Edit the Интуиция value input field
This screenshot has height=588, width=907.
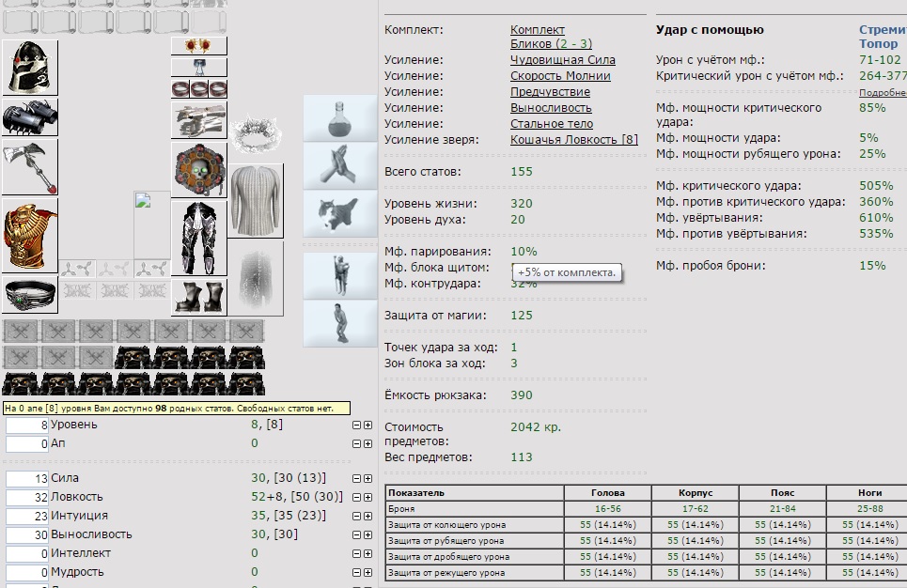tap(27, 517)
